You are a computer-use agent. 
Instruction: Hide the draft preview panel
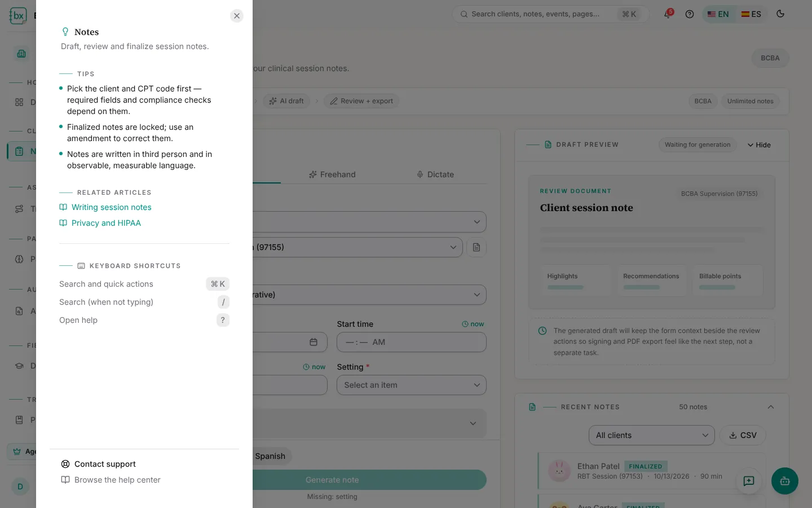[x=759, y=145]
